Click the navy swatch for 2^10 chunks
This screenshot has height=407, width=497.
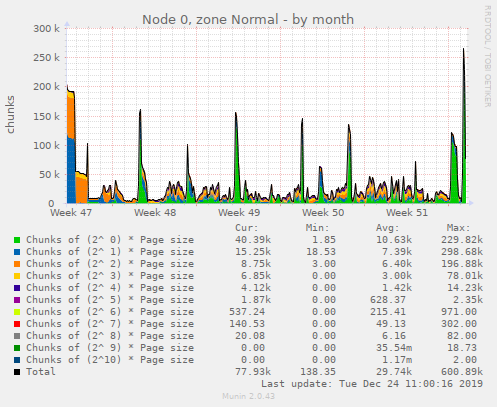click(x=17, y=360)
